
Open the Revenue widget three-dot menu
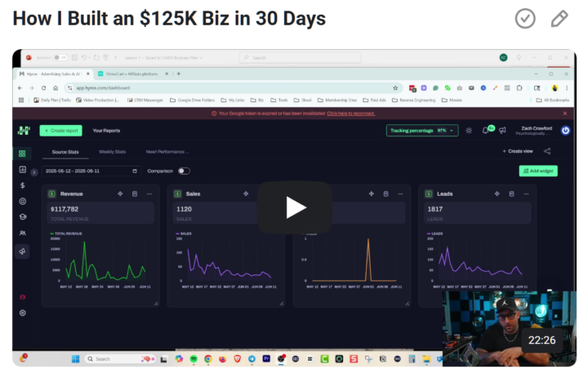[149, 194]
